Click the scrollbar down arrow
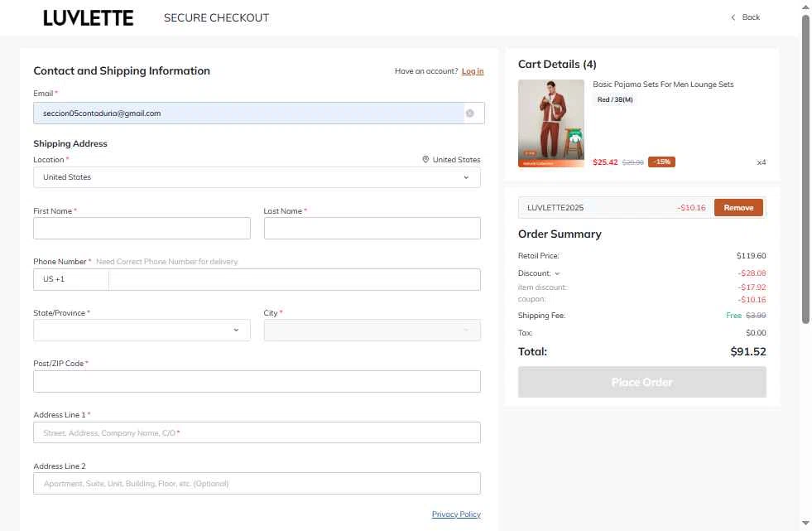Image resolution: width=812 pixels, height=531 pixels. [x=805, y=524]
